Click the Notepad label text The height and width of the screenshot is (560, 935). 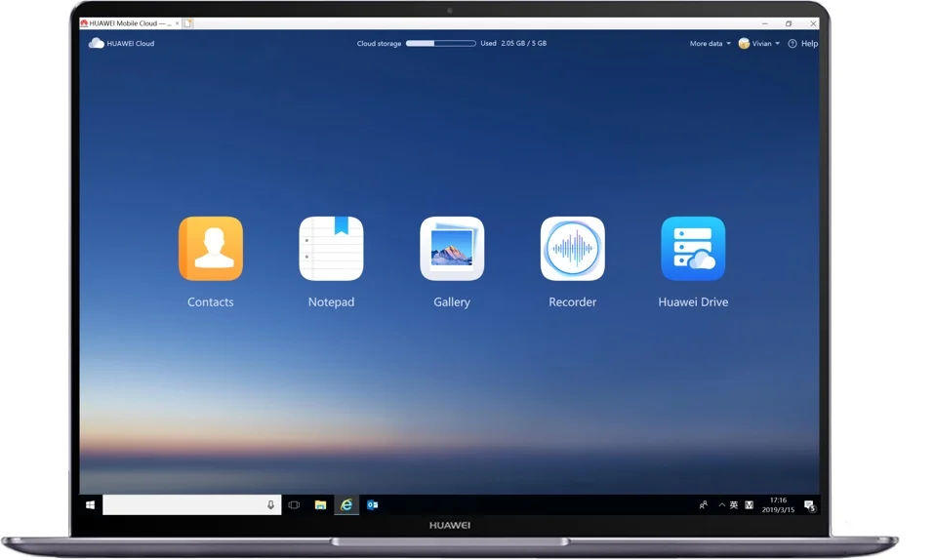click(x=331, y=301)
